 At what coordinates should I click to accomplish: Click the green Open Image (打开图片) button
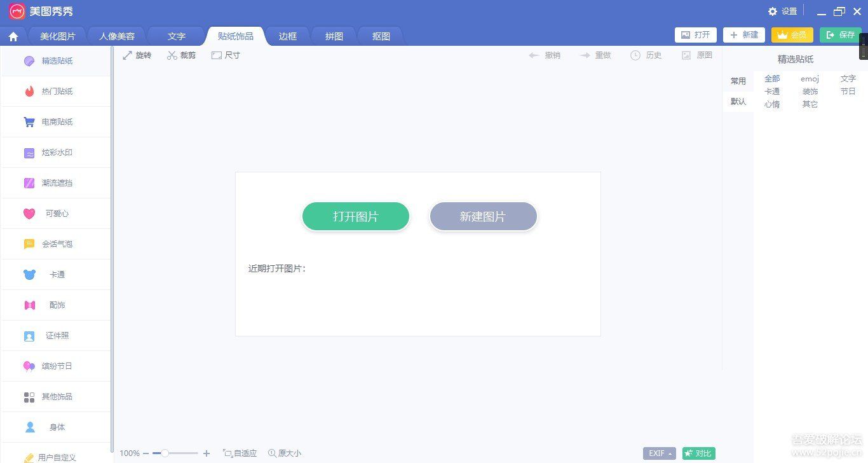tap(356, 216)
